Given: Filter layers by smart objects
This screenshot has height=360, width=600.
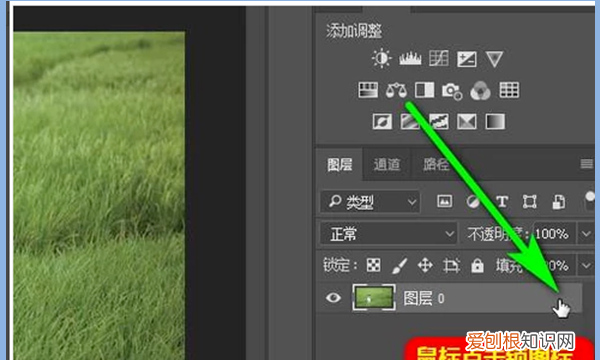Looking at the screenshot, I should (559, 202).
